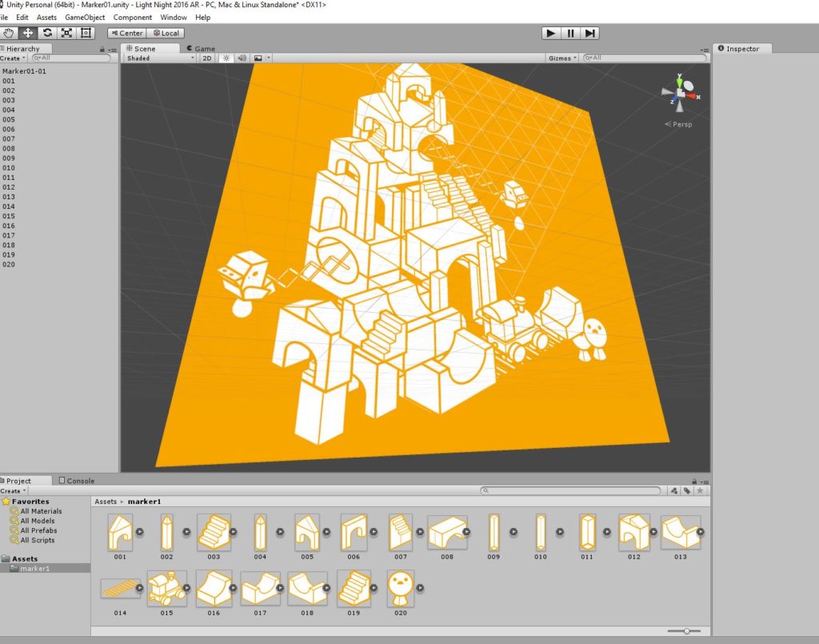The height and width of the screenshot is (644, 819).
Task: Switch to the Game tab
Action: point(201,49)
